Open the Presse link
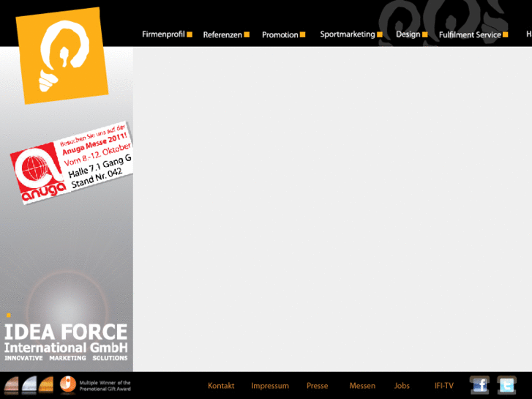The width and height of the screenshot is (532, 399). click(318, 386)
